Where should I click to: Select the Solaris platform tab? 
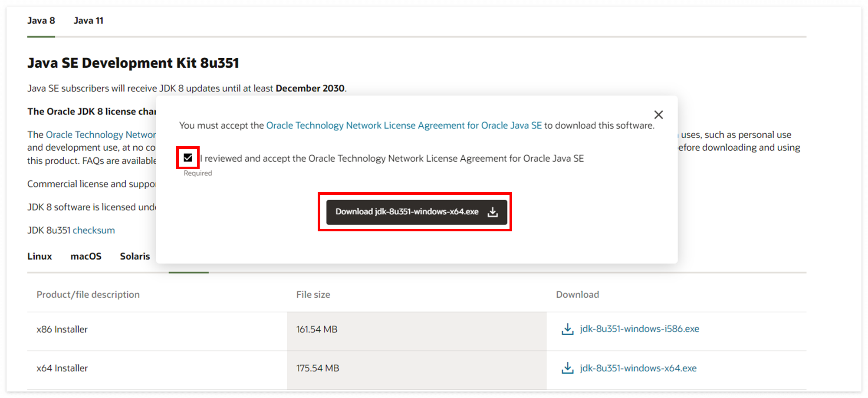tap(135, 256)
